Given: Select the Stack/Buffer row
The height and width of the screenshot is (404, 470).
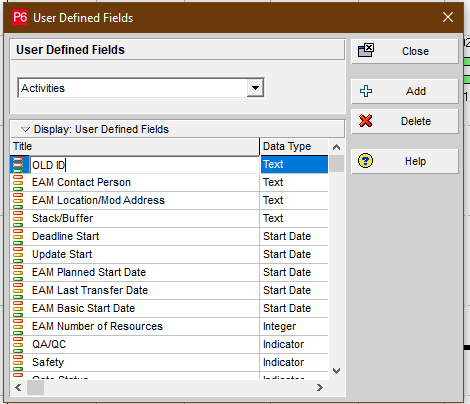Looking at the screenshot, I should tap(169, 219).
